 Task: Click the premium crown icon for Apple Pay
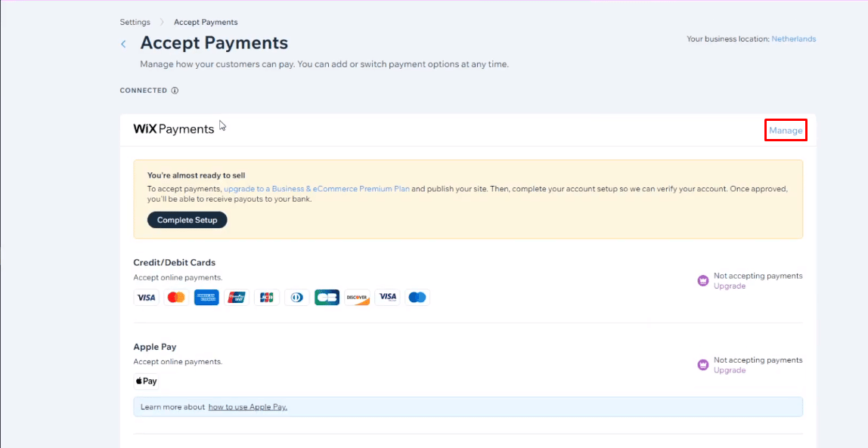[703, 364]
